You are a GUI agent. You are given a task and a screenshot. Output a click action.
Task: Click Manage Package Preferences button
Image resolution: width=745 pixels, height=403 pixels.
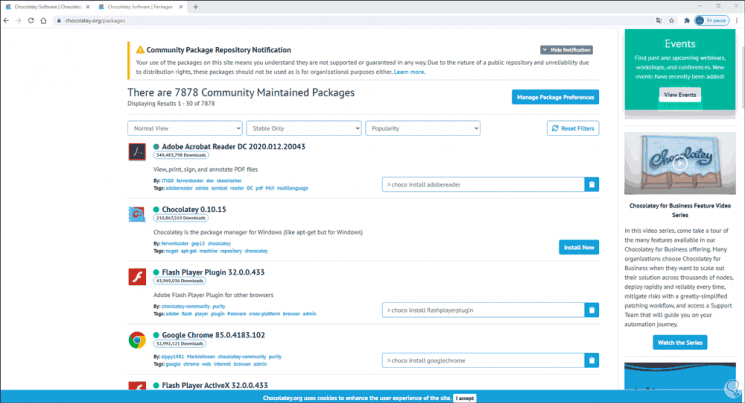click(555, 97)
